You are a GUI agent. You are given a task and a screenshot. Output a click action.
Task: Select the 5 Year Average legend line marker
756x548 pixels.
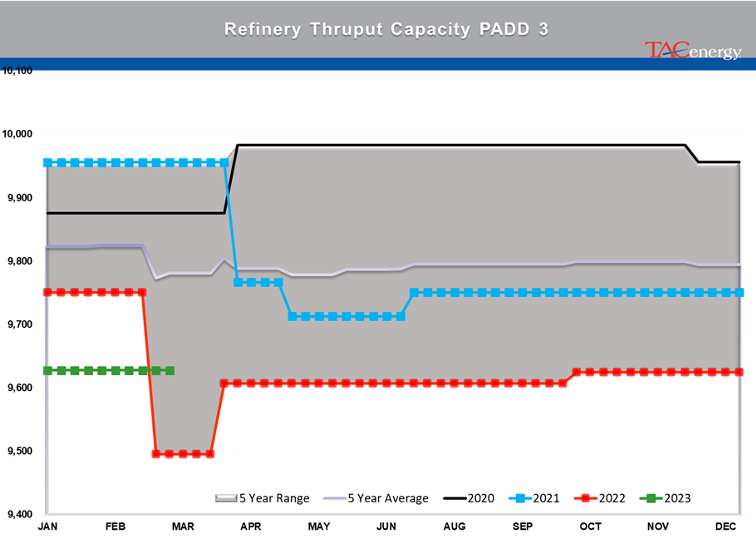(x=335, y=499)
